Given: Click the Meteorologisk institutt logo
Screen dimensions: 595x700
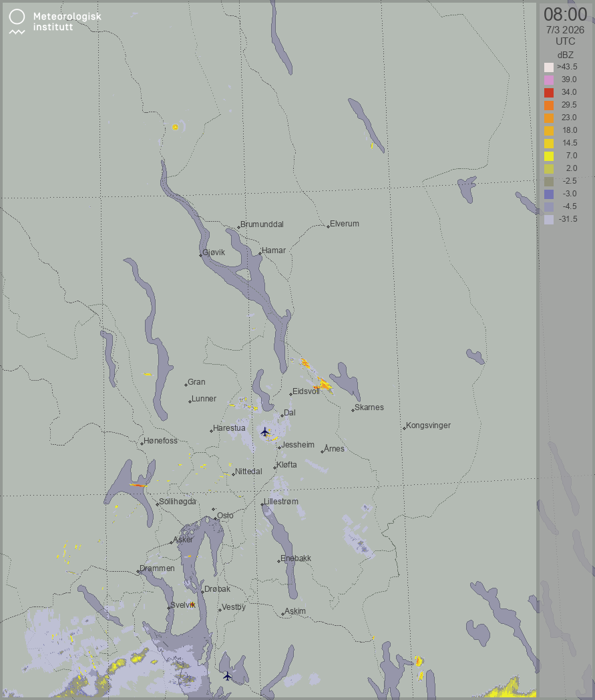Looking at the screenshot, I should (x=55, y=21).
